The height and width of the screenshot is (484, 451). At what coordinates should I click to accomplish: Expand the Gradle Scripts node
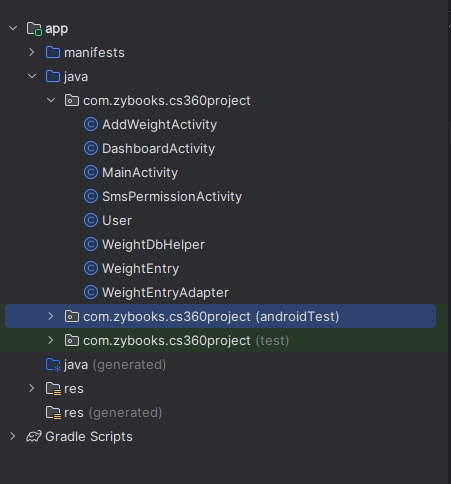[13, 436]
